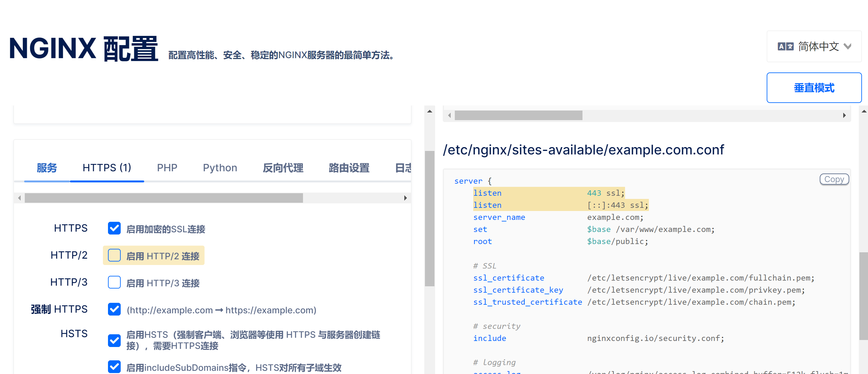Open the Python tab

click(x=220, y=167)
